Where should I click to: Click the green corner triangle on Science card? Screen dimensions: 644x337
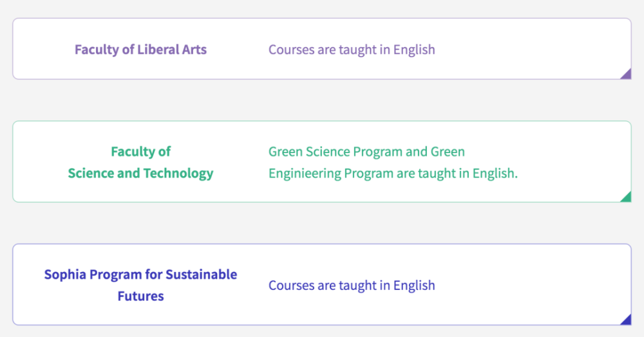(627, 197)
